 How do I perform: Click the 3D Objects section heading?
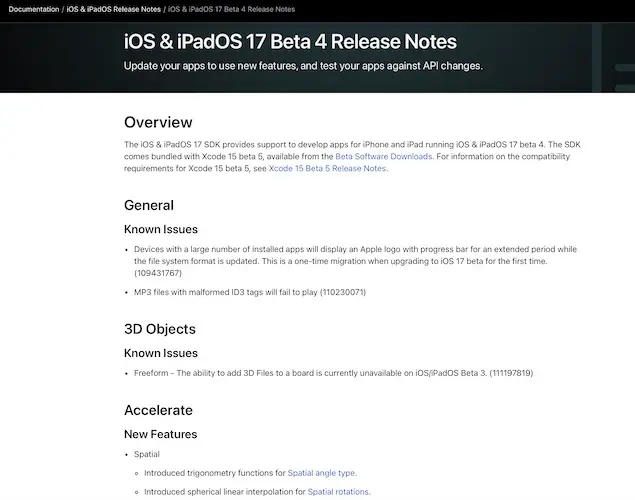(x=160, y=329)
